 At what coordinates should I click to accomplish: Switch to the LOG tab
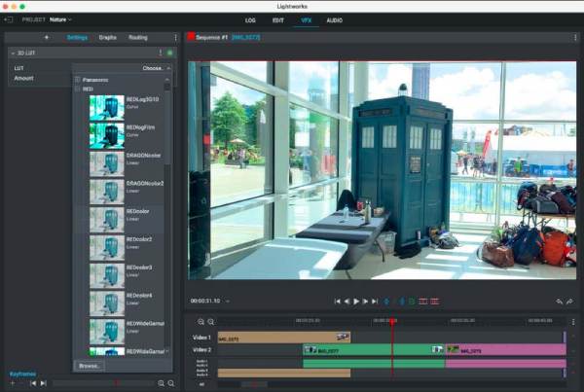coord(250,20)
